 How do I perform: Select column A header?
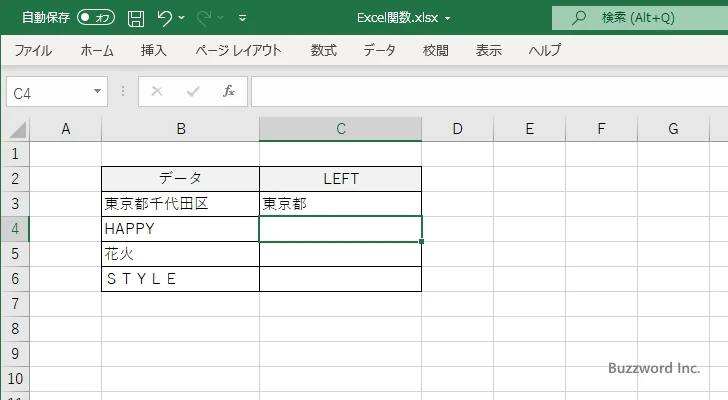point(65,129)
